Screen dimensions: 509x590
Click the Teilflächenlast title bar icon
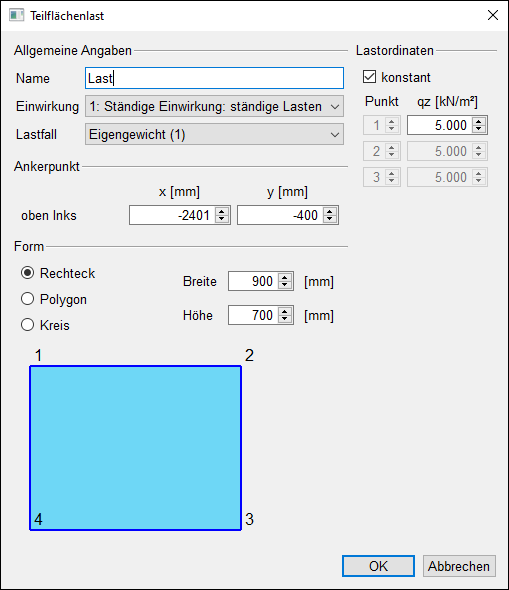coord(16,15)
